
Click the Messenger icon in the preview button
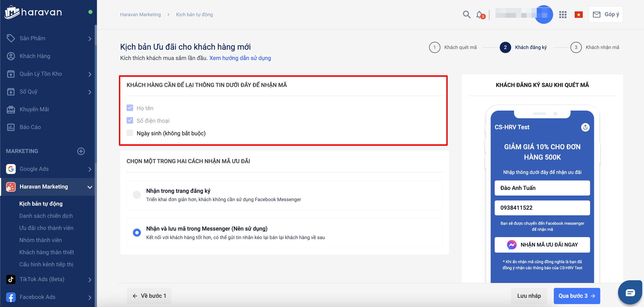click(x=512, y=245)
